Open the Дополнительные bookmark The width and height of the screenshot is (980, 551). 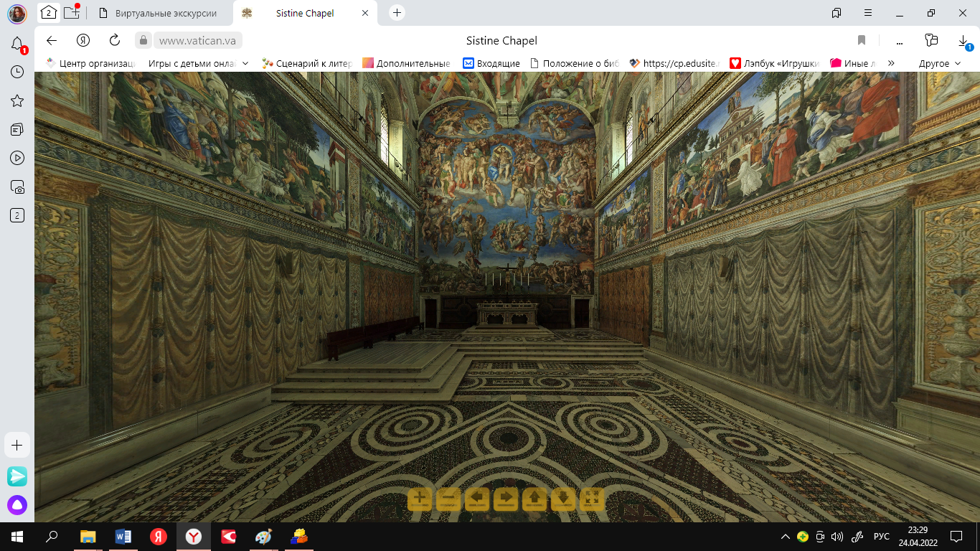click(407, 63)
